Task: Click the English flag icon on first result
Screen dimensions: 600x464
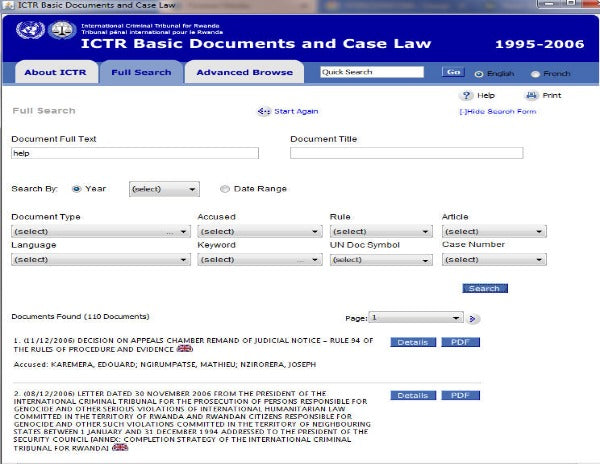Action: point(185,349)
